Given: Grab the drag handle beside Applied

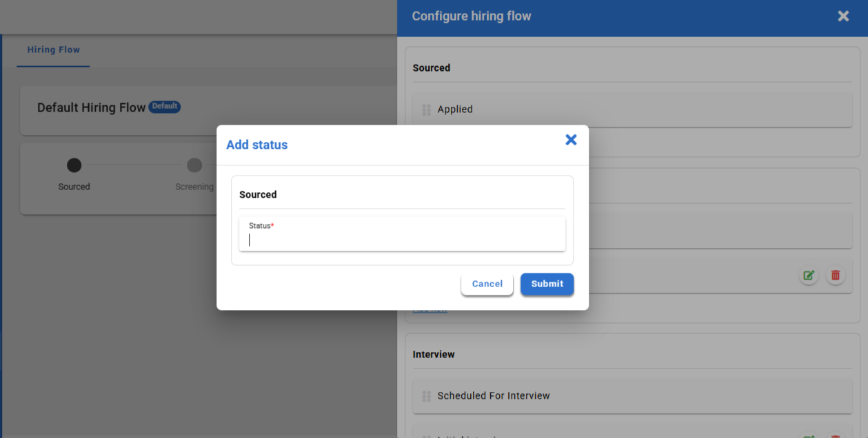Looking at the screenshot, I should (x=426, y=109).
